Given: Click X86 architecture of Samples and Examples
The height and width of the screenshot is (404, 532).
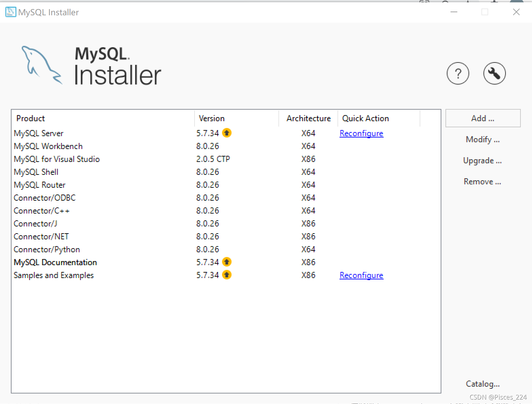Looking at the screenshot, I should coord(308,275).
